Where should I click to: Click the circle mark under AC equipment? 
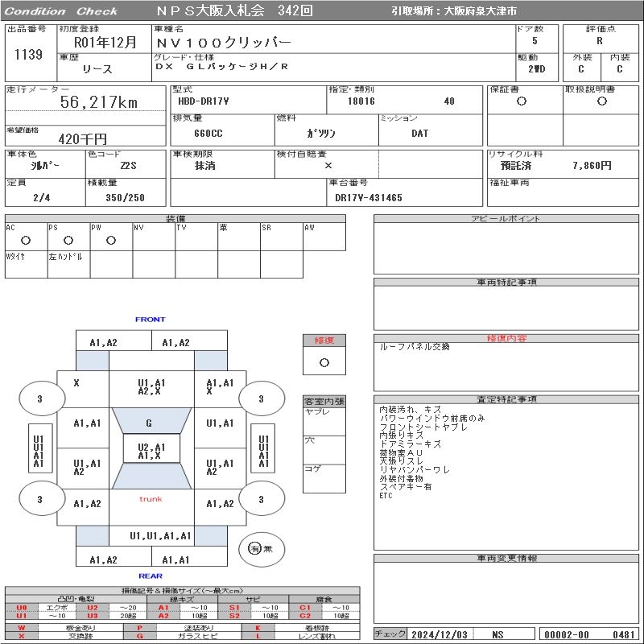26,241
